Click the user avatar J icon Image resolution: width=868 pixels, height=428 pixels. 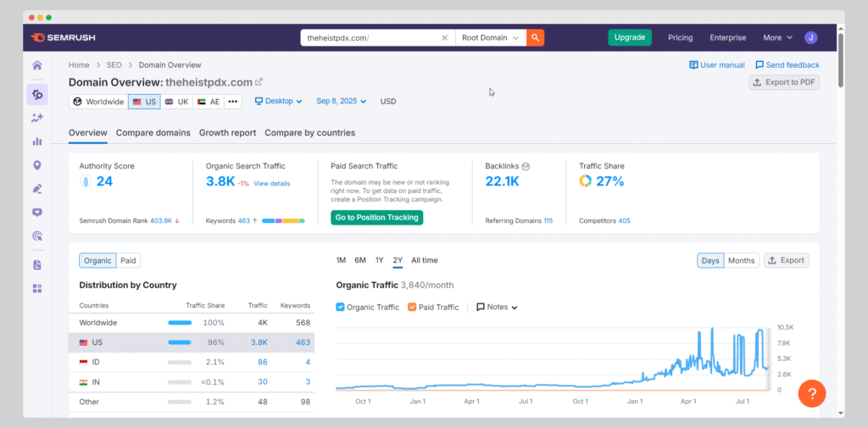[811, 37]
